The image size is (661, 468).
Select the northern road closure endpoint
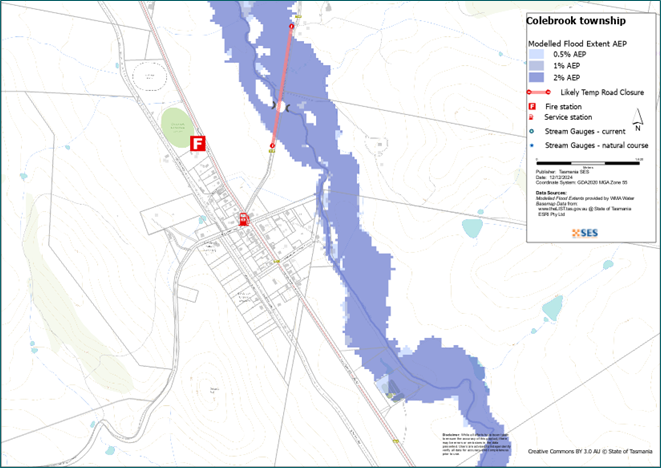pyautogui.click(x=292, y=24)
